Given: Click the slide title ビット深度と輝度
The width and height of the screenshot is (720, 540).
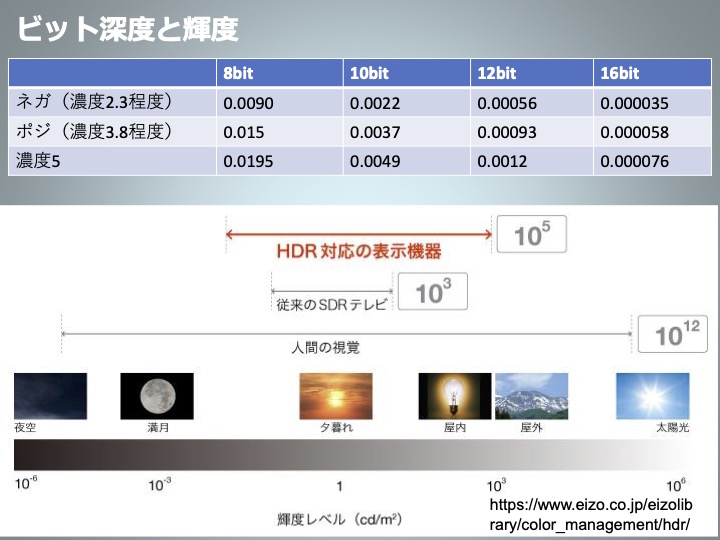Looking at the screenshot, I should coord(128,29).
